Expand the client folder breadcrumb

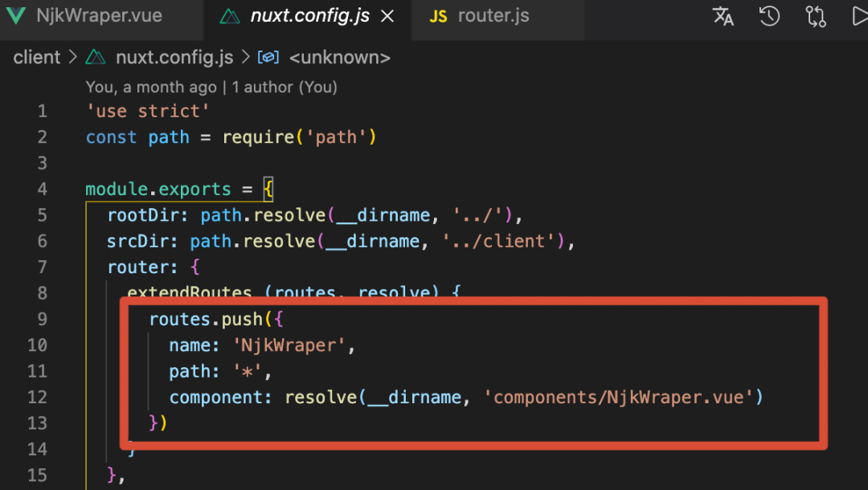(36, 58)
